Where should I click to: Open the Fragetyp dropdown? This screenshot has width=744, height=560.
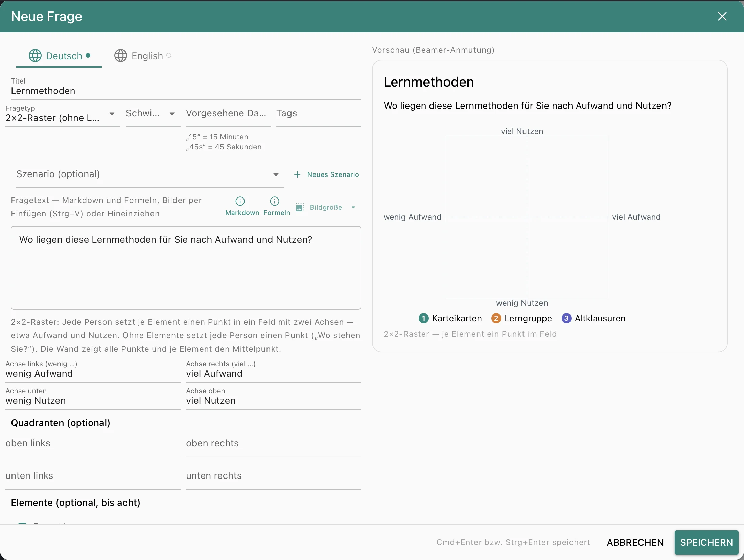click(63, 115)
